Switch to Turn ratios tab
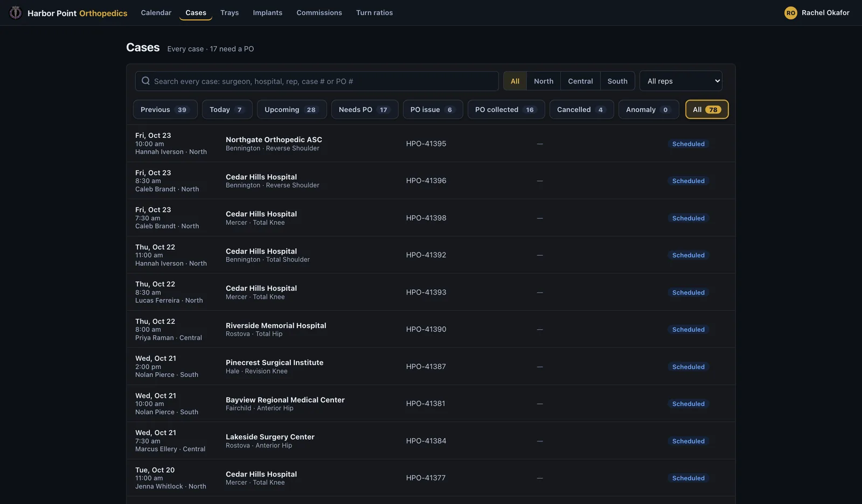This screenshot has width=862, height=504. point(374,12)
